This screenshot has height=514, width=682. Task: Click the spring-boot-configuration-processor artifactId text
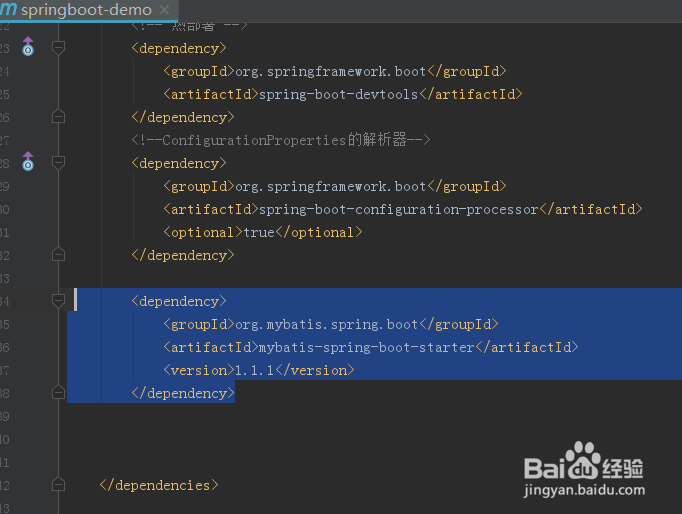[x=398, y=209]
